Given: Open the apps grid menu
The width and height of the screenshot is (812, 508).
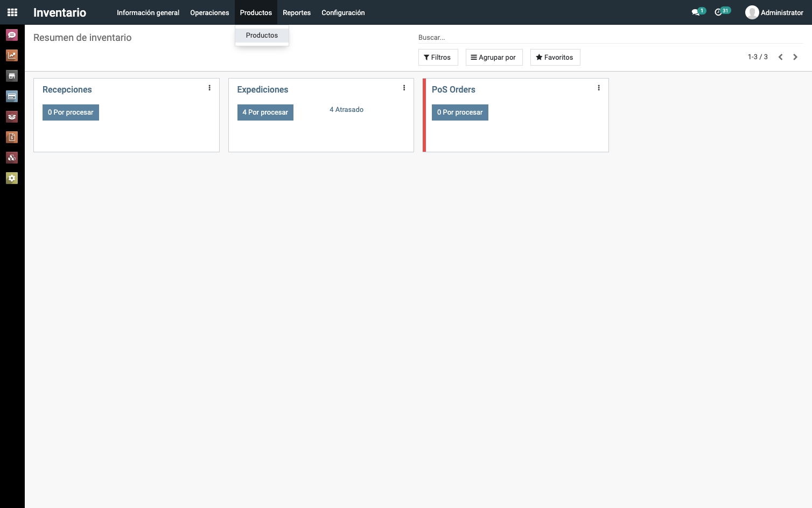Looking at the screenshot, I should 12,12.
